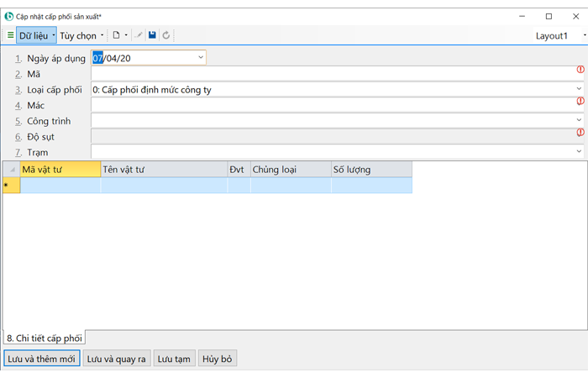This screenshot has width=588, height=378.
Task: Expand the Loại cấp phối dropdown
Action: point(579,89)
